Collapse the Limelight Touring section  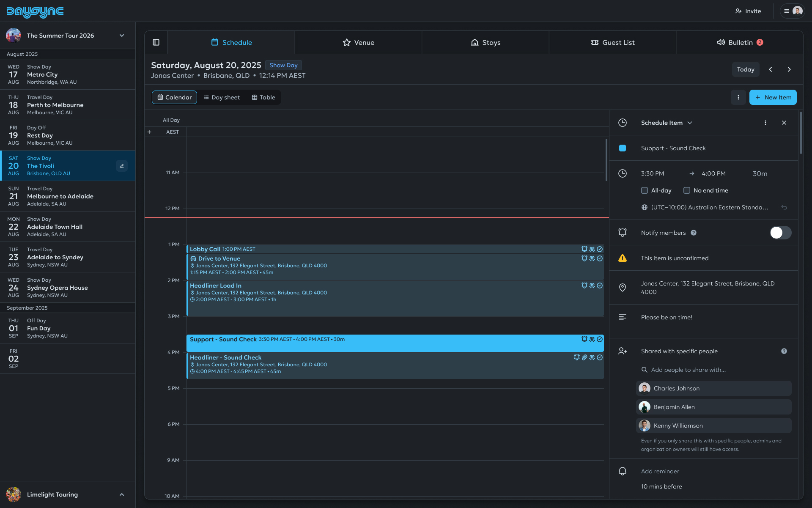pos(122,494)
